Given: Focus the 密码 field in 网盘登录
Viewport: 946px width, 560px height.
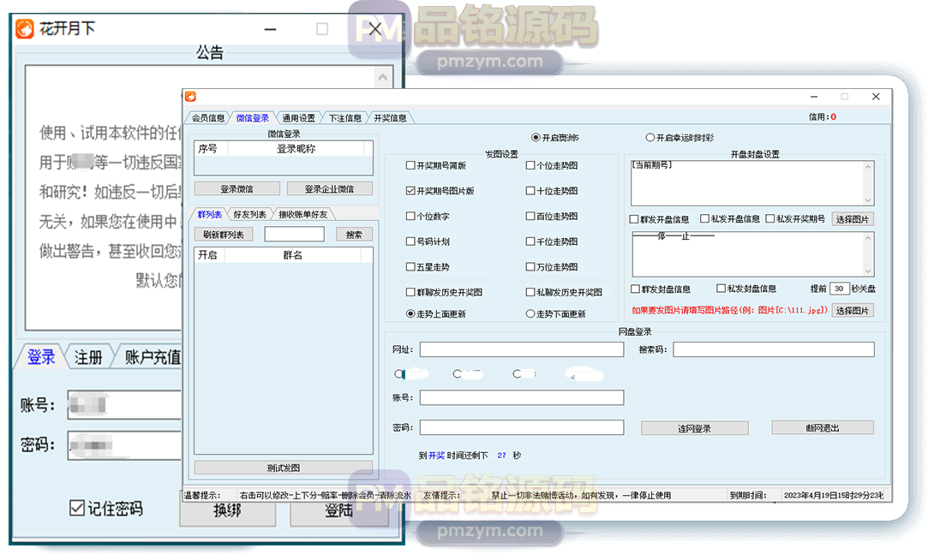Looking at the screenshot, I should pos(522,427).
